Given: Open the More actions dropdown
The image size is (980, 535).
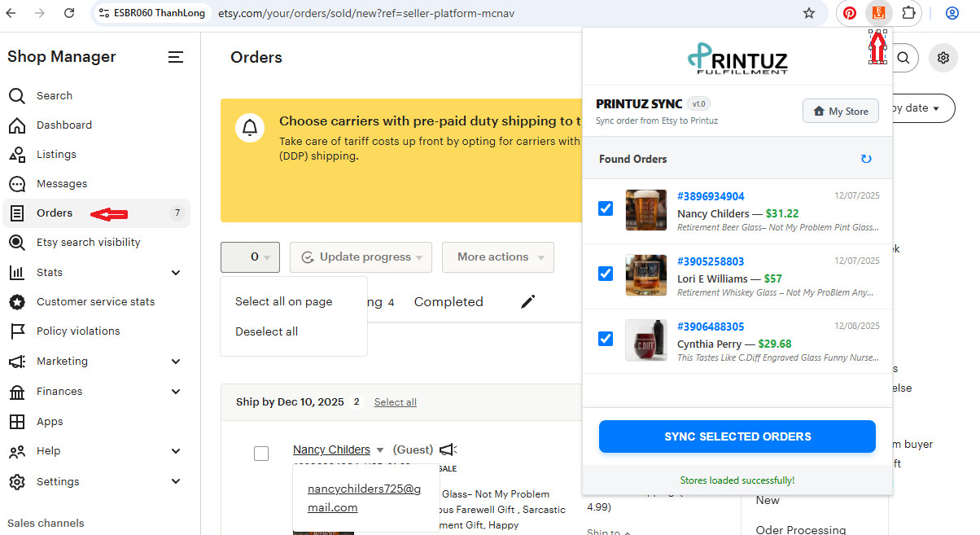Looking at the screenshot, I should (498, 257).
